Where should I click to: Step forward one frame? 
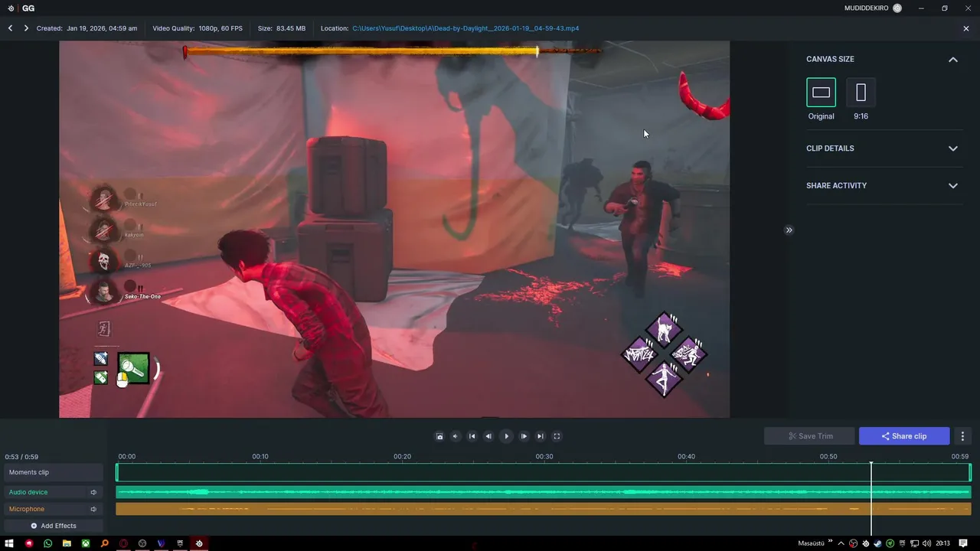pos(524,436)
